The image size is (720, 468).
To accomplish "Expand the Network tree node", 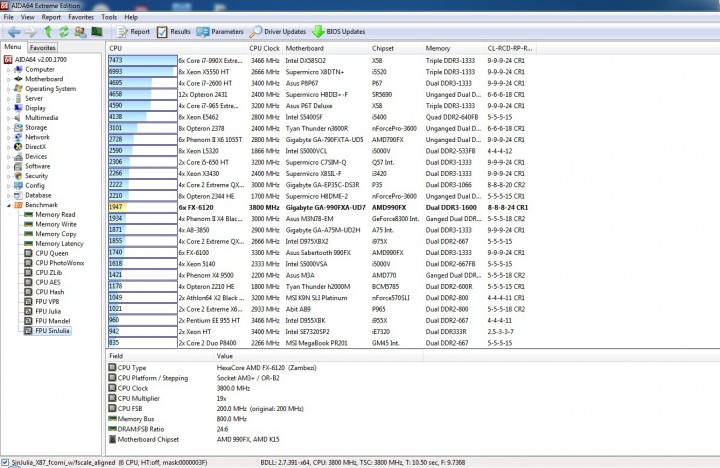I will pos(8,137).
